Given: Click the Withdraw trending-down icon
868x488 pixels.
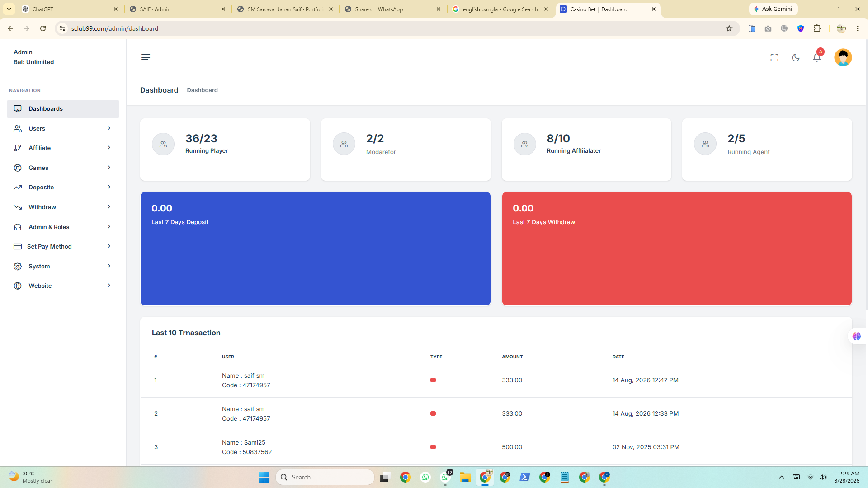Looking at the screenshot, I should click(x=18, y=207).
